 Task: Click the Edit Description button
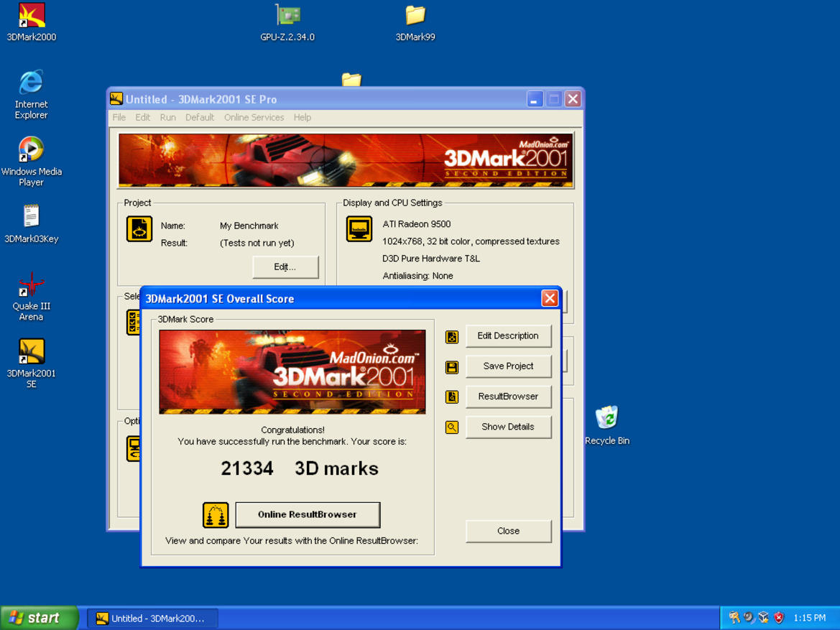pyautogui.click(x=509, y=336)
